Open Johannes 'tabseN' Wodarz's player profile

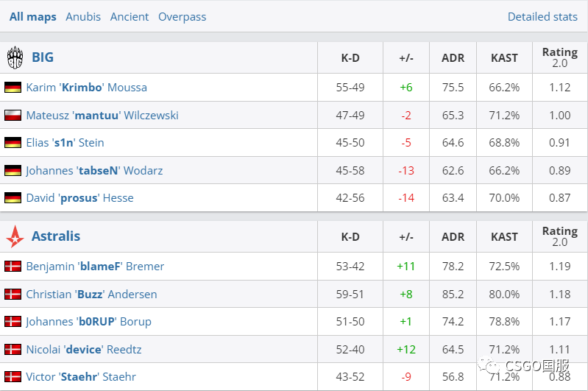[94, 170]
